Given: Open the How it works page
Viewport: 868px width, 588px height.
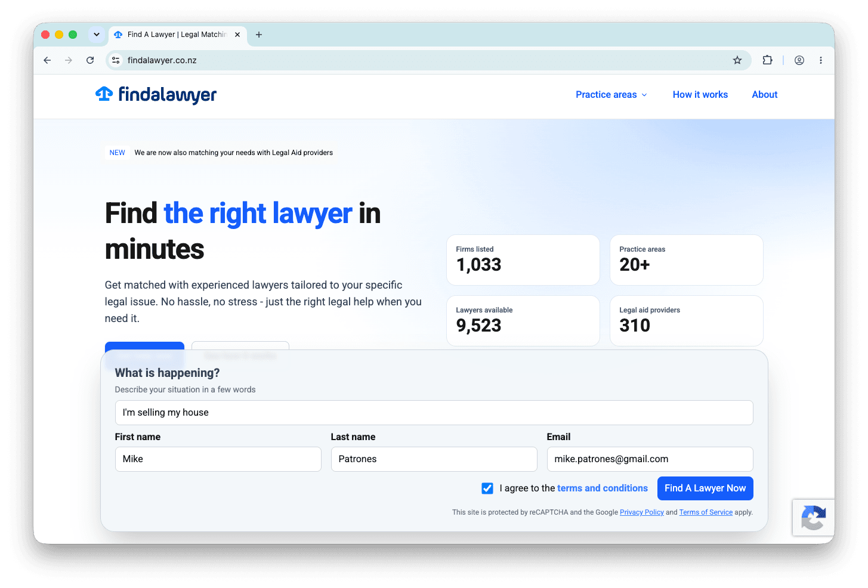Looking at the screenshot, I should [700, 94].
